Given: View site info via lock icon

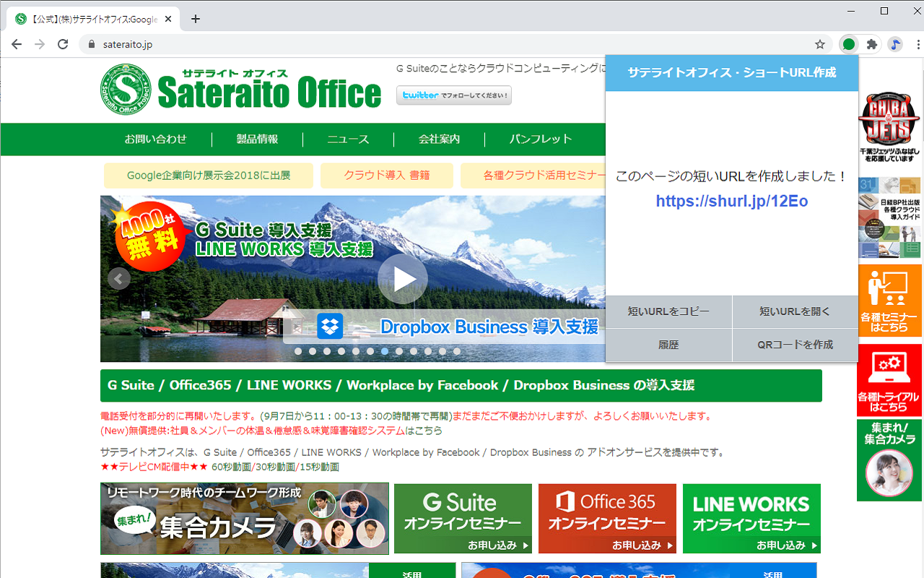Looking at the screenshot, I should 91,44.
